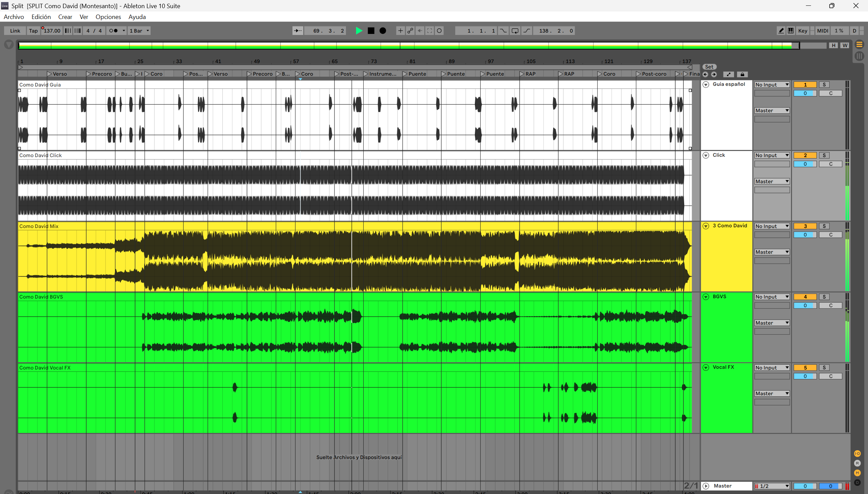The image size is (868, 494).
Task: Jump to the next locator arrow
Action: coord(714,74)
